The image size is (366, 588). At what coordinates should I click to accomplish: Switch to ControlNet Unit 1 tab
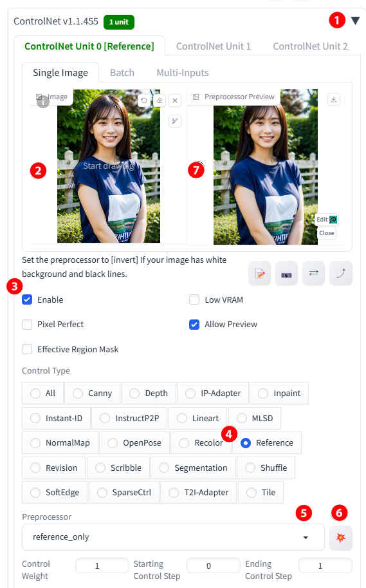[x=213, y=46]
